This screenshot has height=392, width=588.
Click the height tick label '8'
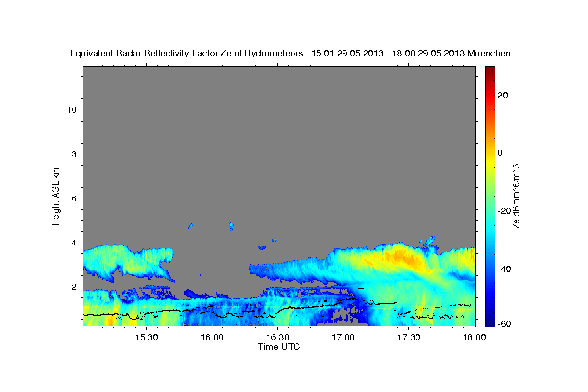73,154
